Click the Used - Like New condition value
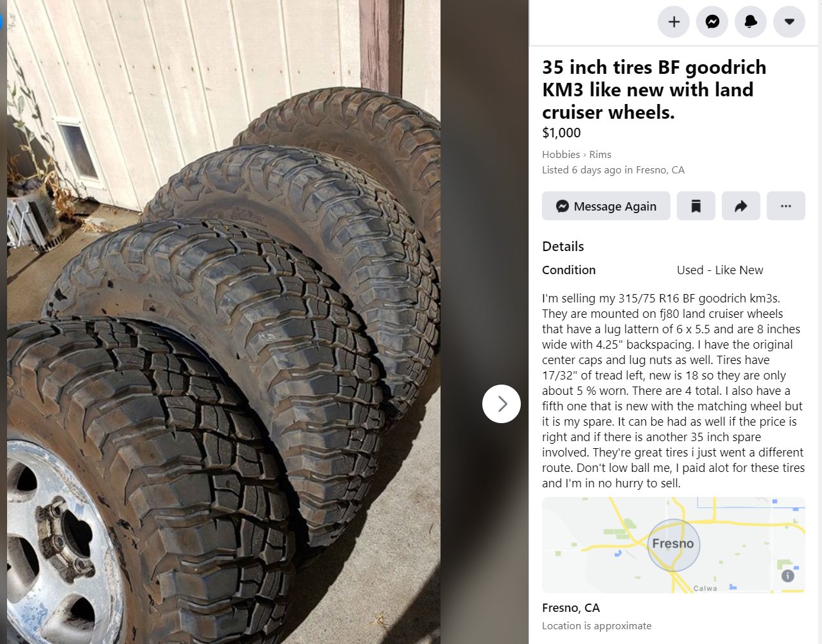The image size is (822, 644). click(720, 270)
